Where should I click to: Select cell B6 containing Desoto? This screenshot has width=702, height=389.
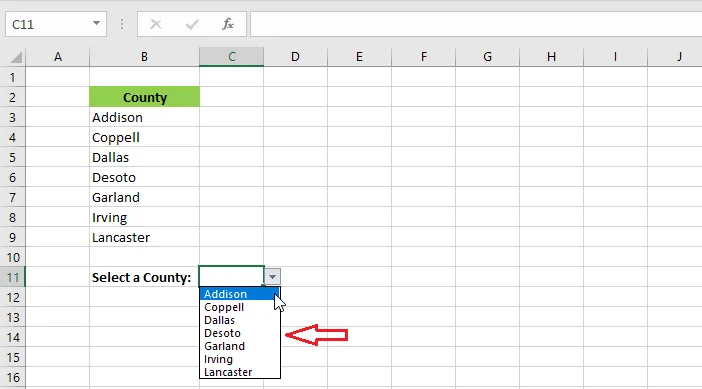[144, 177]
